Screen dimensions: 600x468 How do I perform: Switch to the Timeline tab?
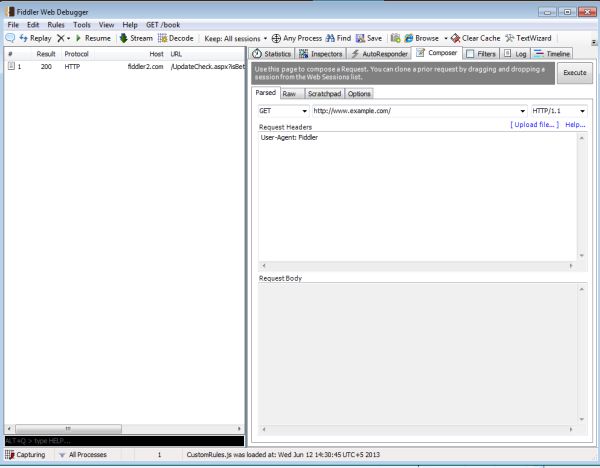pyautogui.click(x=552, y=54)
